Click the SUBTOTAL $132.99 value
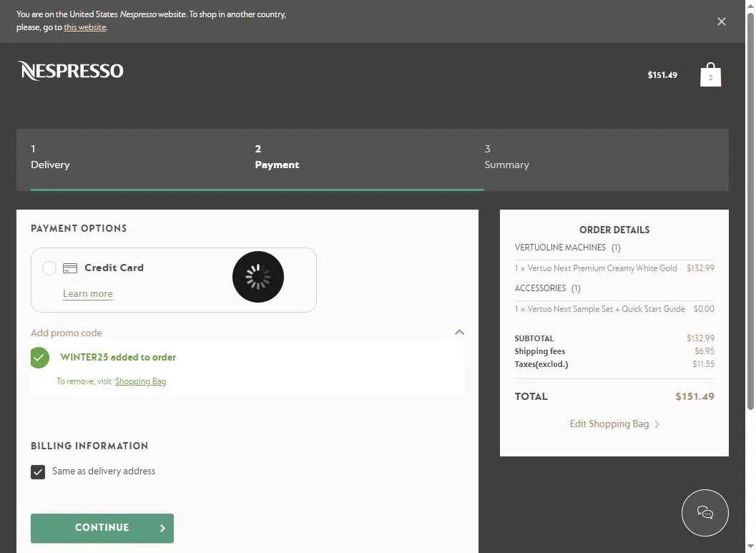756x553 pixels. (x=700, y=338)
